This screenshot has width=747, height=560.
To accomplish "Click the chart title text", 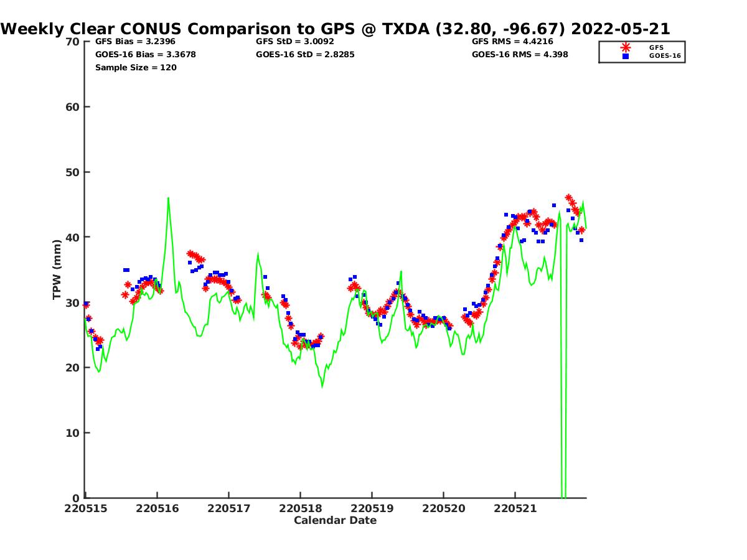I will click(x=336, y=29).
